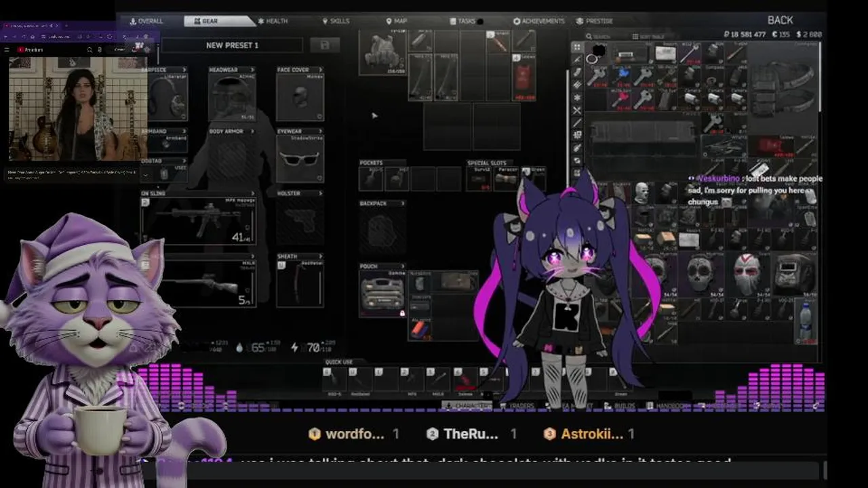Select the tactical rig item
The image size is (868, 488).
(x=382, y=52)
